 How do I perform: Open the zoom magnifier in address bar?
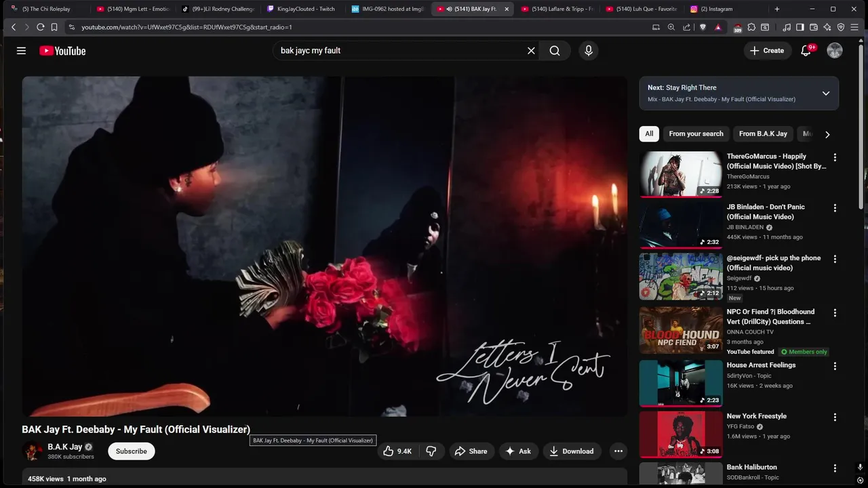671,27
